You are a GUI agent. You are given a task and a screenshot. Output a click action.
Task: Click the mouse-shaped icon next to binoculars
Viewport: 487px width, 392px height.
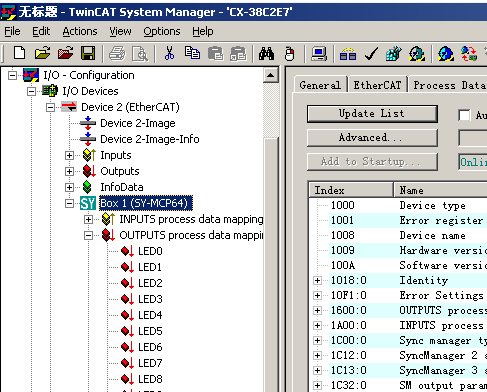click(x=289, y=53)
